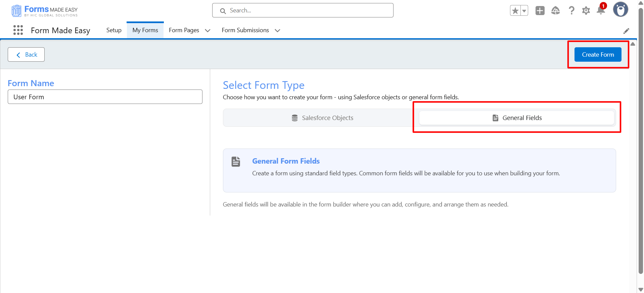Click the edit navigation pencil icon
644x293 pixels.
click(x=626, y=31)
